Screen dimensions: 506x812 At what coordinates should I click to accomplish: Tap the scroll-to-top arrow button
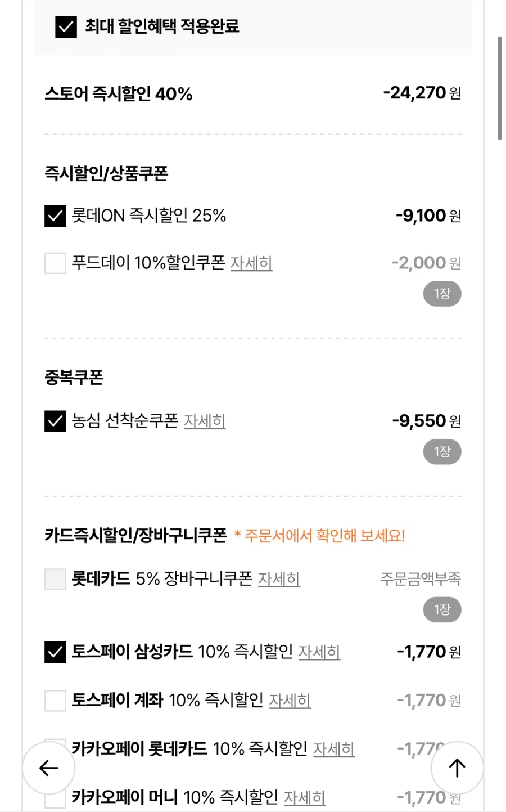[x=457, y=768]
